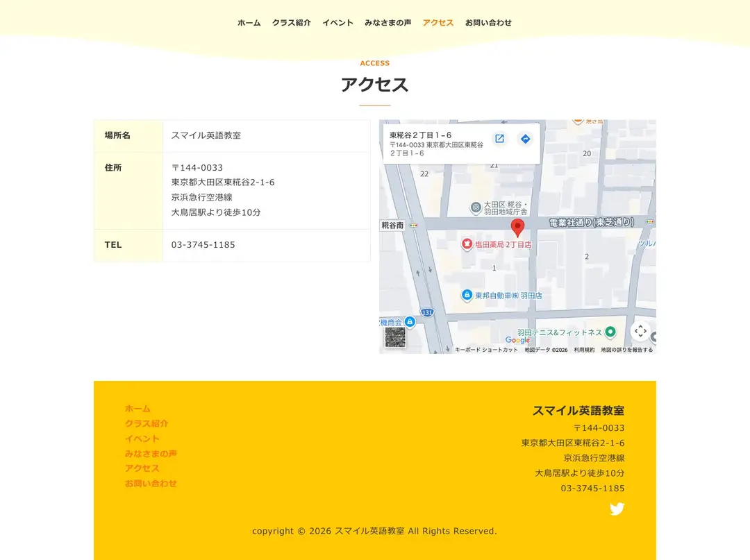750x560 pixels.
Task: Open the Google logo on the map
Action: 517,340
